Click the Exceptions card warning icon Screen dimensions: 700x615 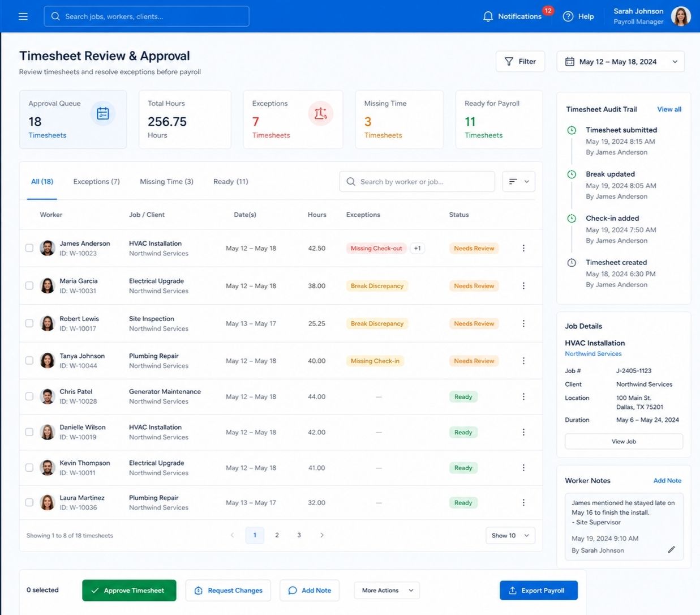[x=321, y=114]
